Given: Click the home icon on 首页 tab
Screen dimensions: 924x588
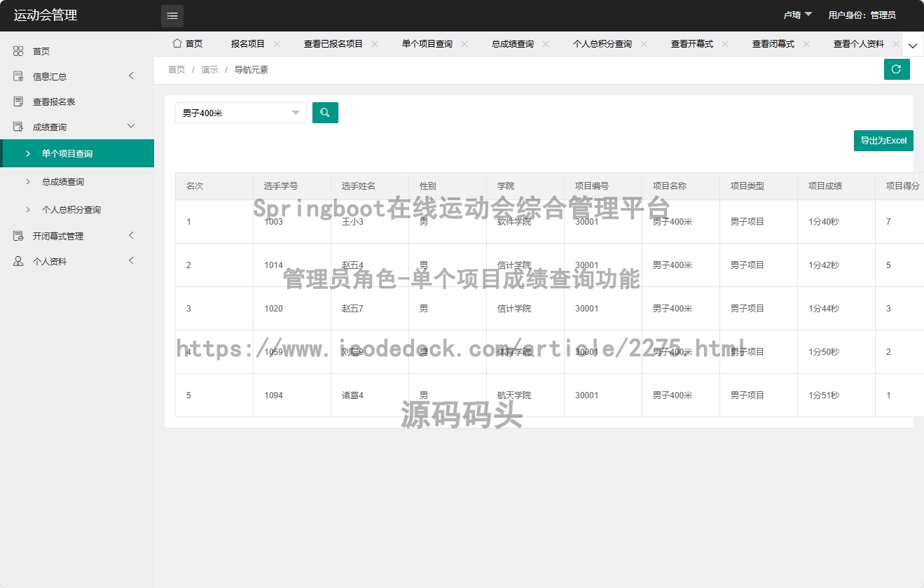Looking at the screenshot, I should [177, 43].
